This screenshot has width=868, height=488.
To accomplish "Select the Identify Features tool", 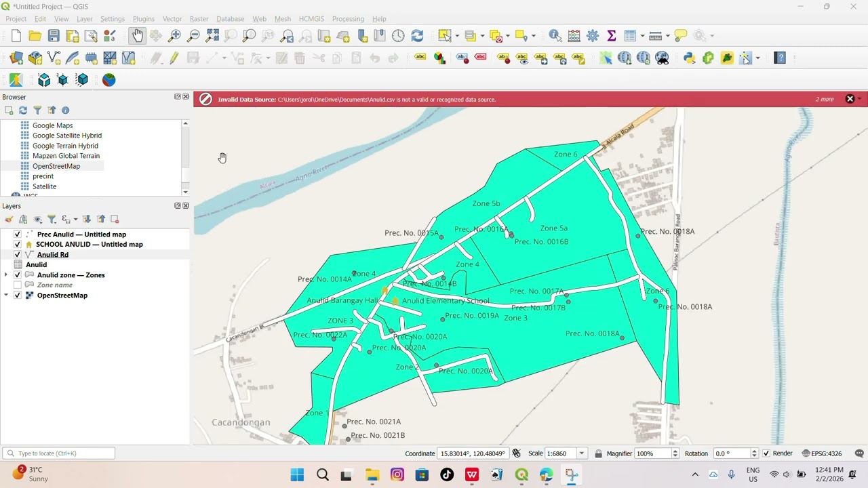I will (555, 36).
